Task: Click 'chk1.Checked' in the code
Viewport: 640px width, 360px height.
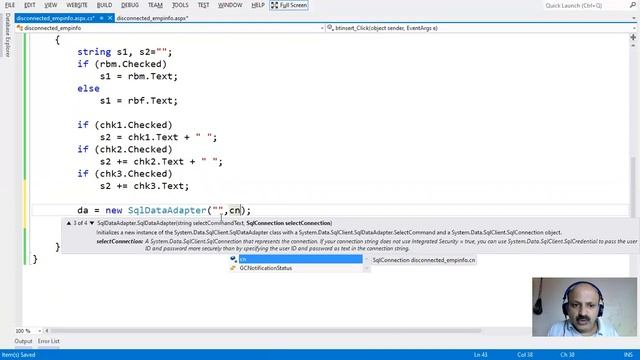Action: pos(133,125)
